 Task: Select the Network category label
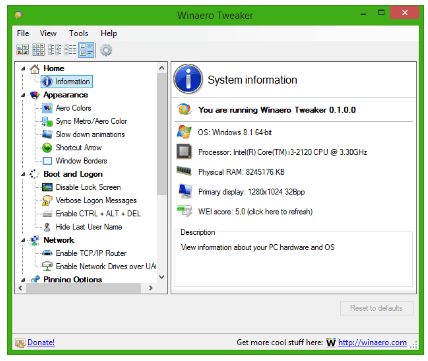pyautogui.click(x=59, y=240)
